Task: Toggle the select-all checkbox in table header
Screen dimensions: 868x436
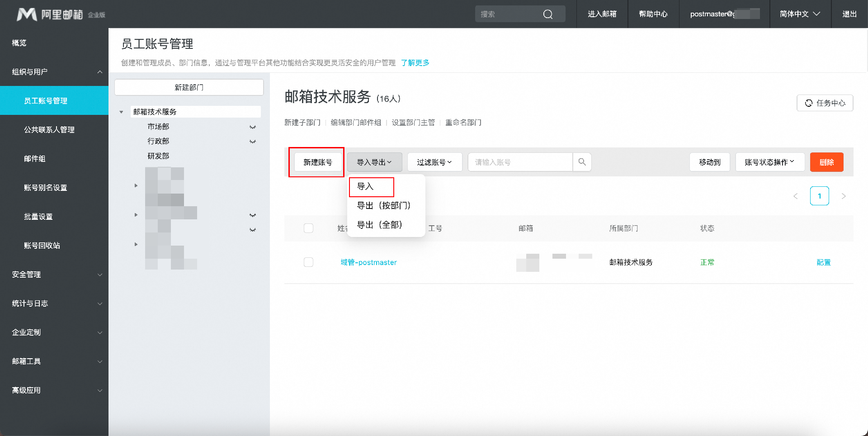Action: (309, 228)
